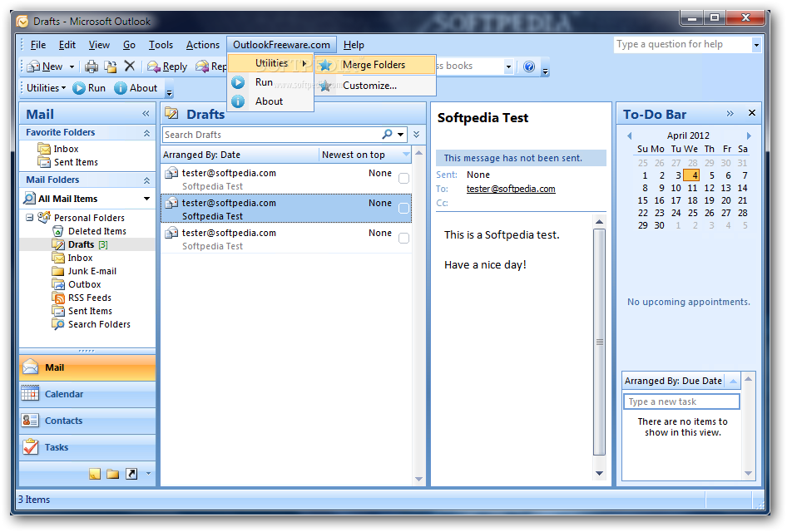
Task: Switch to Contacts in navigation pane
Action: point(87,421)
